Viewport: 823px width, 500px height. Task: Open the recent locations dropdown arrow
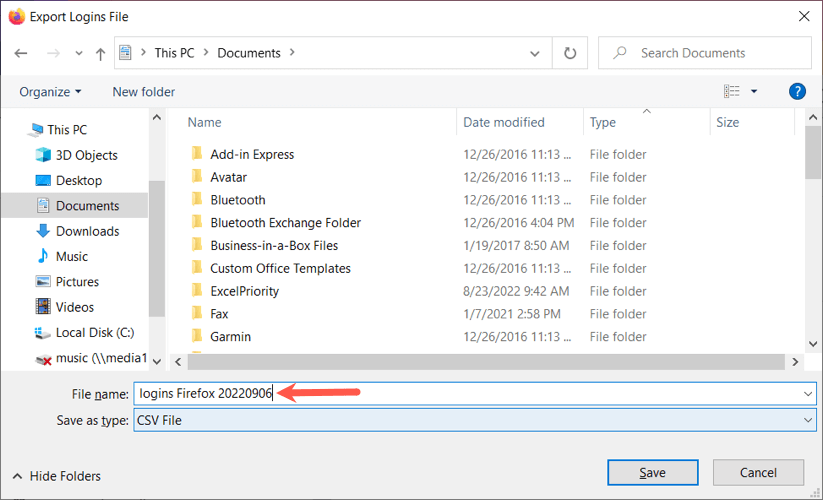(78, 53)
